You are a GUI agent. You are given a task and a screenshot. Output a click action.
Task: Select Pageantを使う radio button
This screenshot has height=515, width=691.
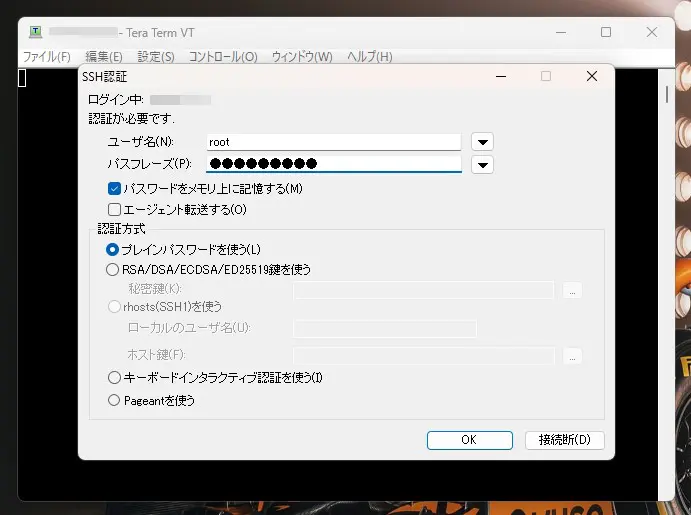[x=113, y=401]
